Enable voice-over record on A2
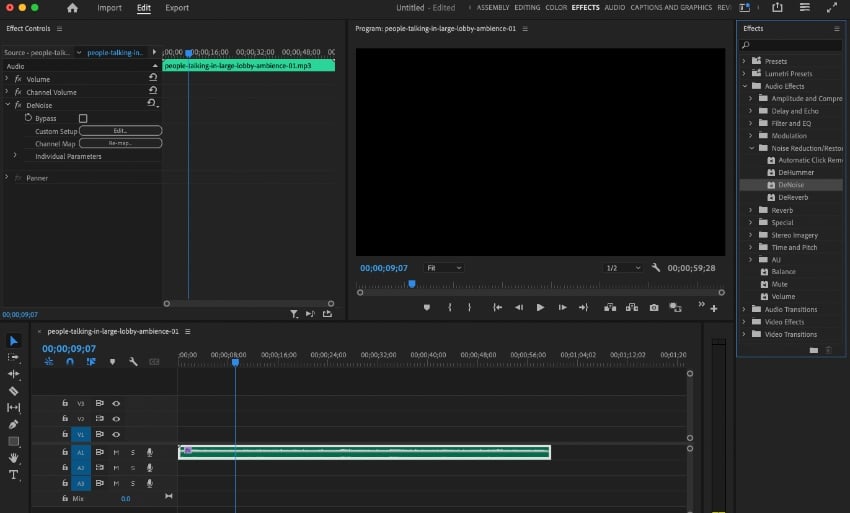The width and height of the screenshot is (850, 513). coord(150,467)
